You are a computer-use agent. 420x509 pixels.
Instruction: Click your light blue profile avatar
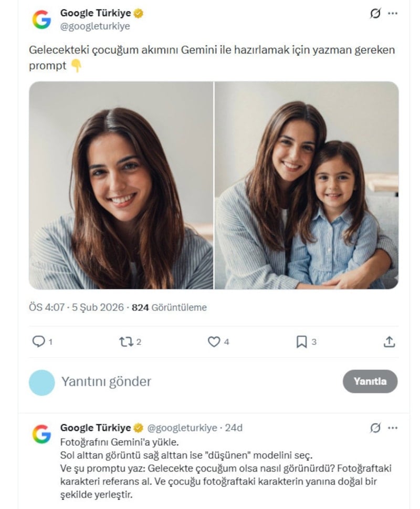coord(42,382)
